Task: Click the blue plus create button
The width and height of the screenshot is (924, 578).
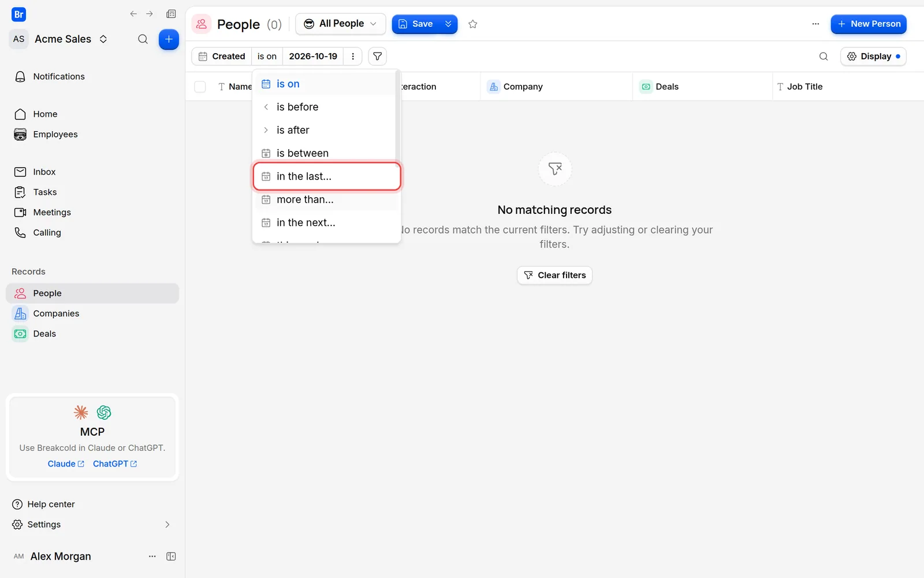Action: [169, 39]
